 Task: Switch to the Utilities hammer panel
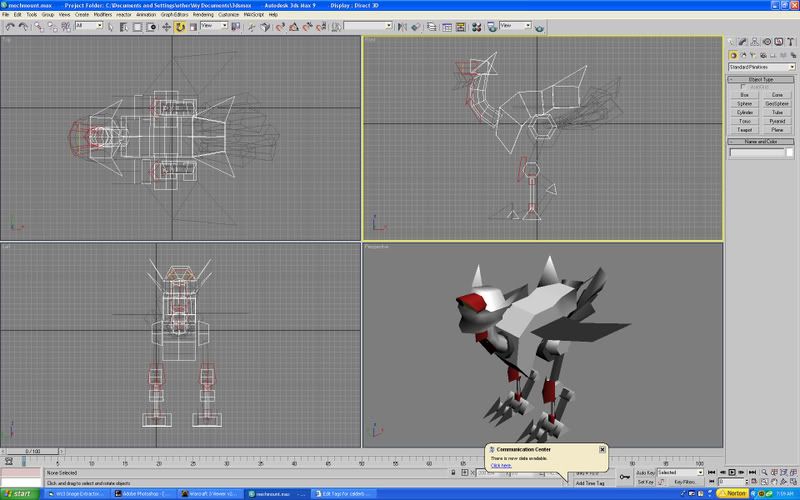pos(790,42)
